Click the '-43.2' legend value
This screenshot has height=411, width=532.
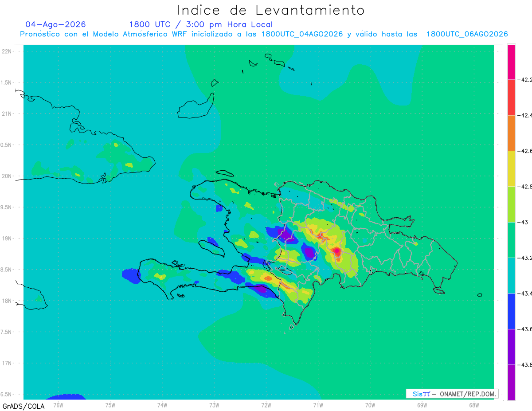(x=525, y=258)
